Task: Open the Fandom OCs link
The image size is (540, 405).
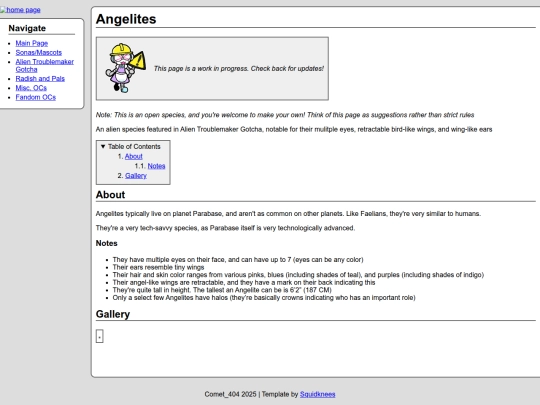Action: click(35, 97)
